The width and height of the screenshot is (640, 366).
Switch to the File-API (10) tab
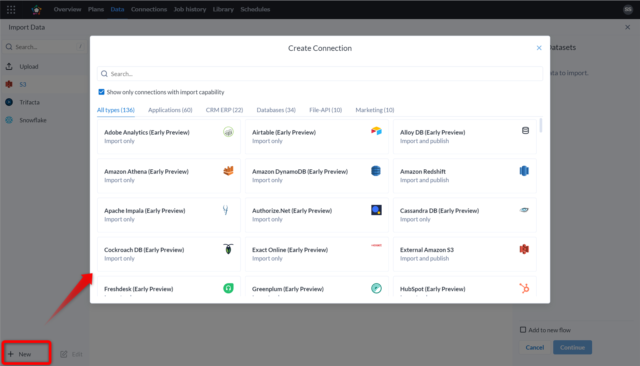pos(325,110)
